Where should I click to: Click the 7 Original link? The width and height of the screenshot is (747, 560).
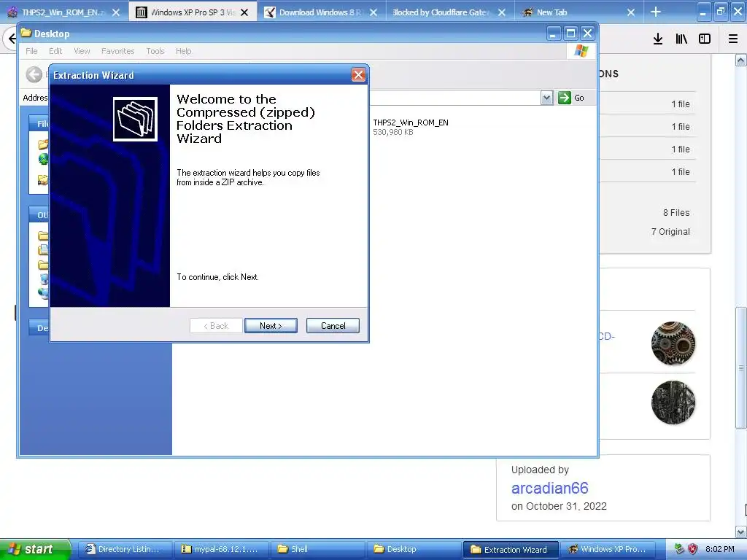coord(670,232)
